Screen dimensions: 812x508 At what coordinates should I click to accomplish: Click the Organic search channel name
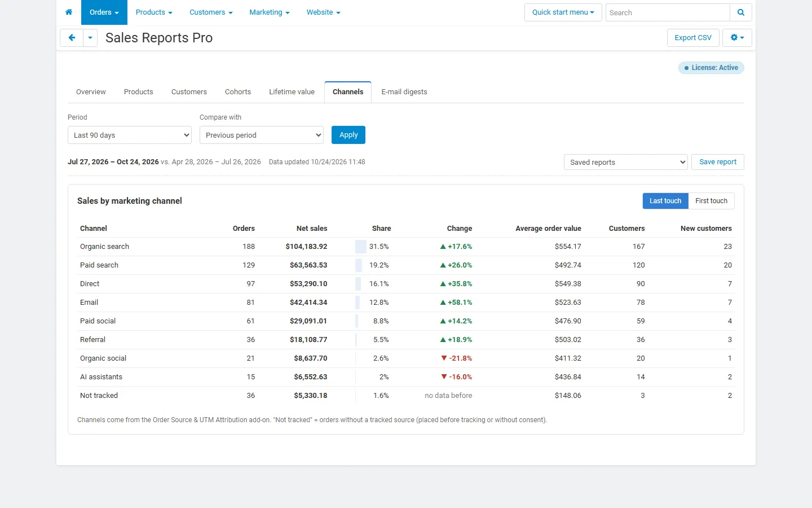point(104,247)
